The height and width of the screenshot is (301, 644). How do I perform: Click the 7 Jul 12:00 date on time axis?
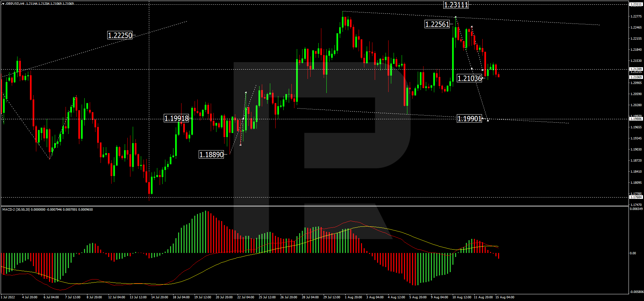click(73, 297)
